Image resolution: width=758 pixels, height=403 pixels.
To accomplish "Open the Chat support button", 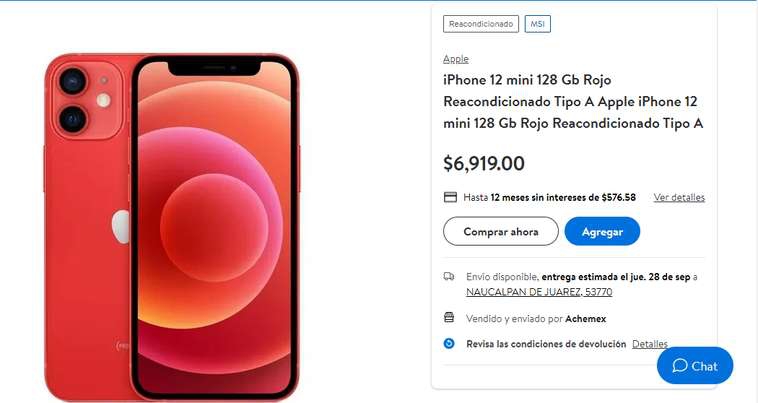I will 695,366.
